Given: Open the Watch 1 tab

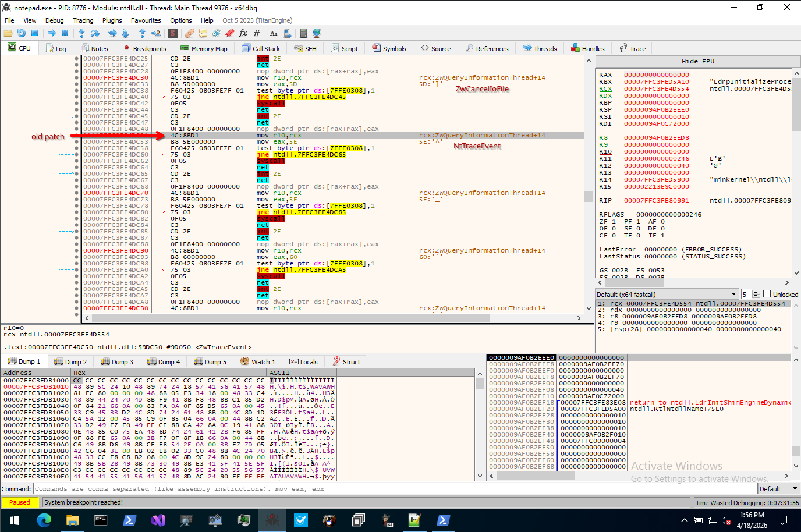Looking at the screenshot, I should [x=258, y=361].
